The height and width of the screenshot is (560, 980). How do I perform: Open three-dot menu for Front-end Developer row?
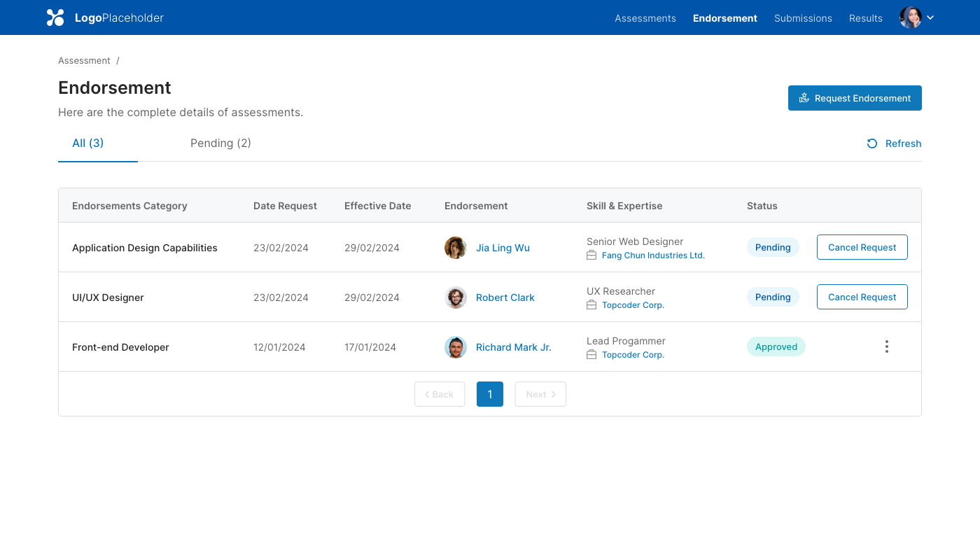click(887, 346)
